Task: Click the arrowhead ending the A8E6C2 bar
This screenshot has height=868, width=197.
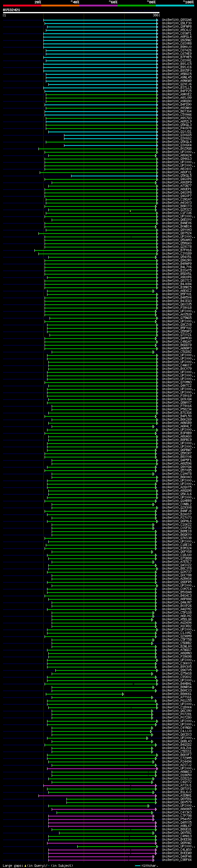Action: 154,291
